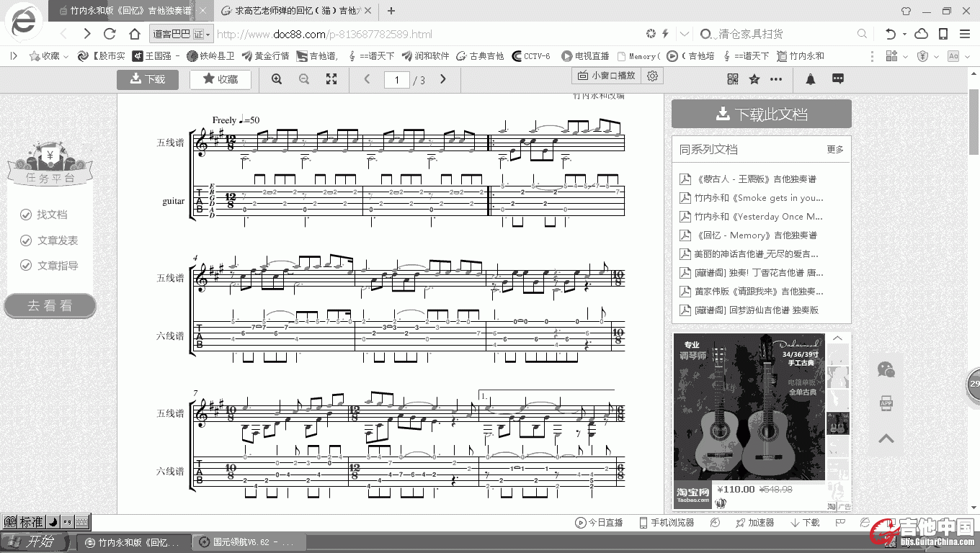Image resolution: width=980 pixels, height=553 pixels.
Task: Open mobile phone icon in browser toolbar
Action: pyautogui.click(x=943, y=34)
